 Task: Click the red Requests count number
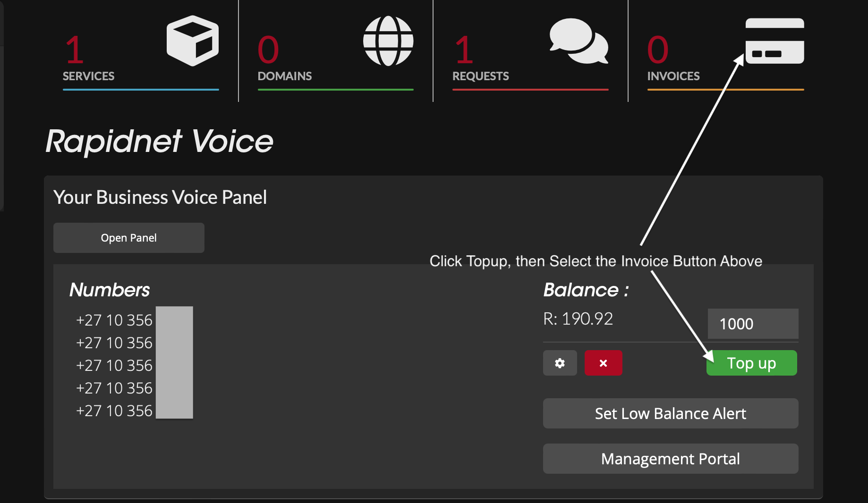(x=464, y=50)
